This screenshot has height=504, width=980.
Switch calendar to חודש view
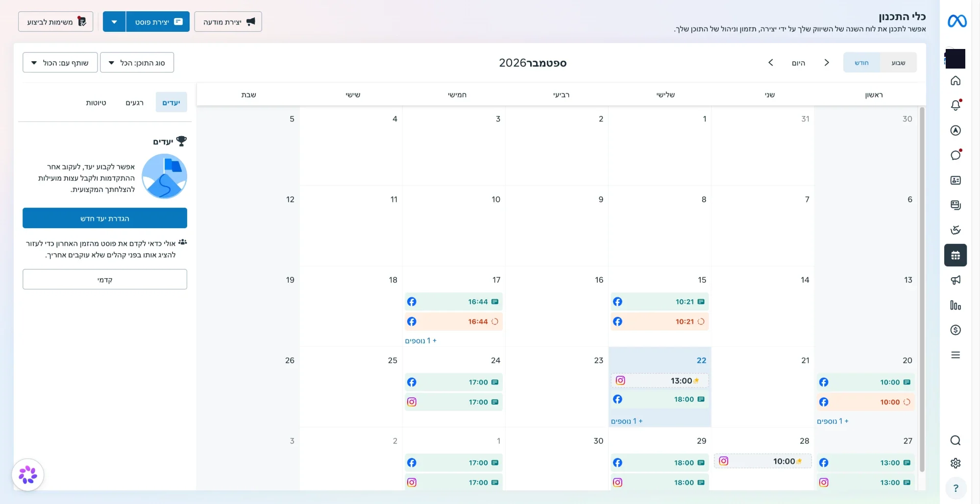pyautogui.click(x=861, y=63)
